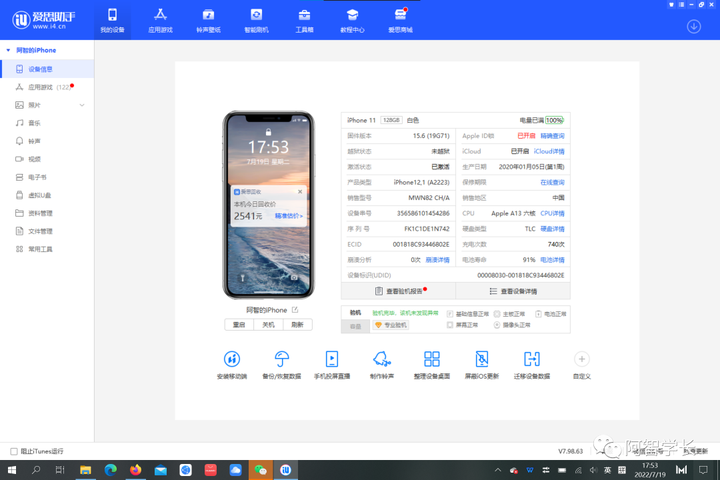
Task: Click the 自定义 plus icon
Action: (582, 359)
